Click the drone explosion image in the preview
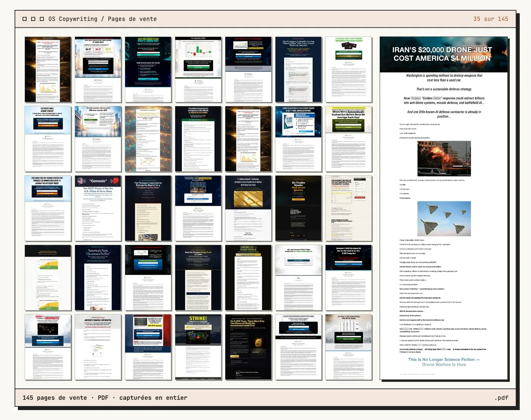 444,159
